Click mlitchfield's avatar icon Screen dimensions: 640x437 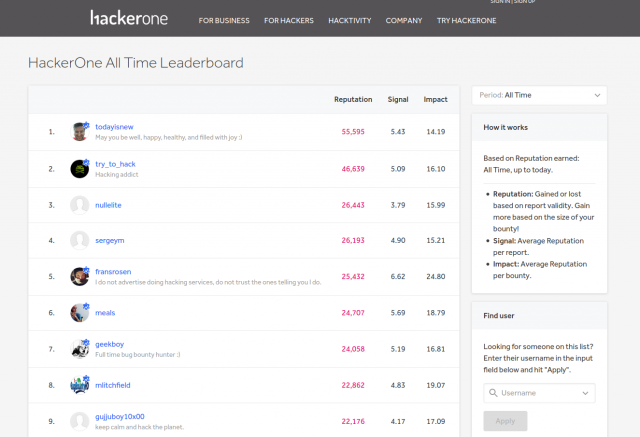pos(80,385)
